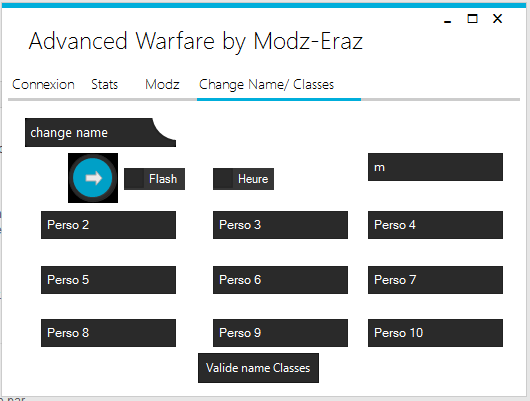Viewport: 530px width, 401px height.
Task: Open the Connexion tab
Action: [43, 85]
